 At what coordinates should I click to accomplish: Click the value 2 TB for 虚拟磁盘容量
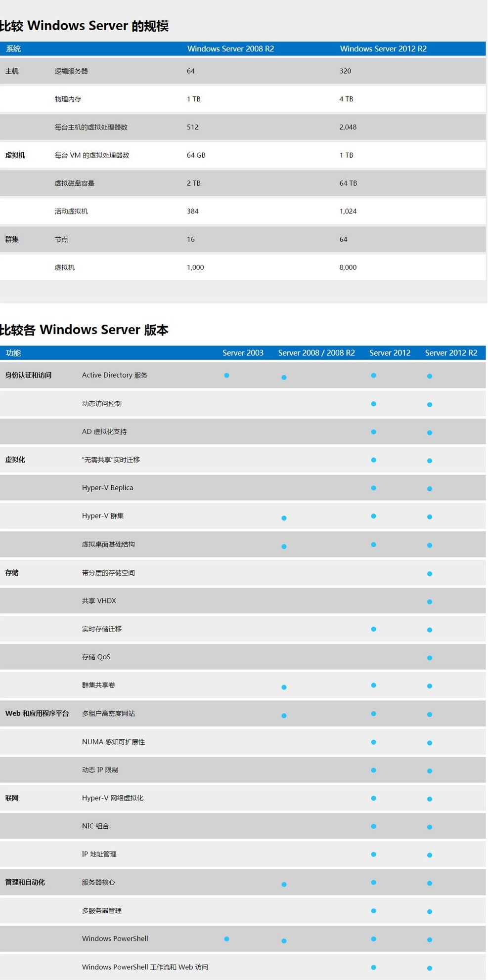(193, 183)
